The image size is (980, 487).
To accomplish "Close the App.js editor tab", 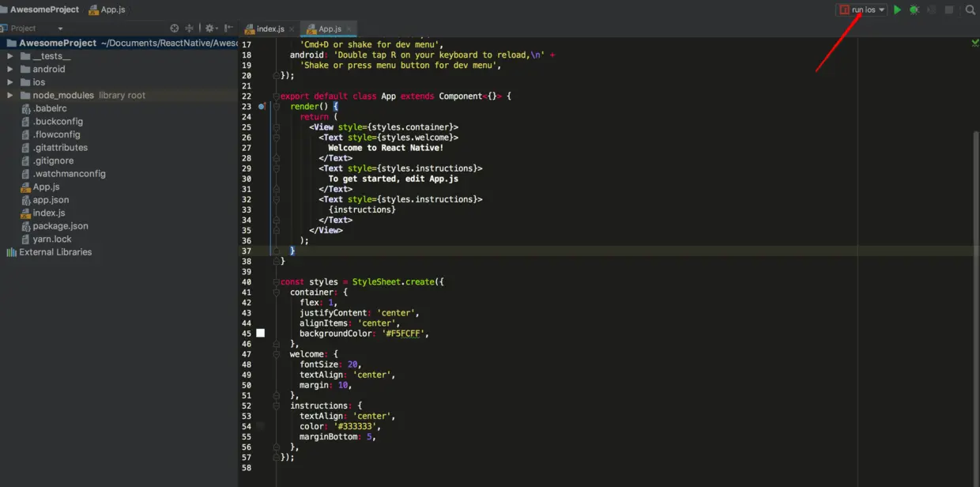I will (x=349, y=28).
